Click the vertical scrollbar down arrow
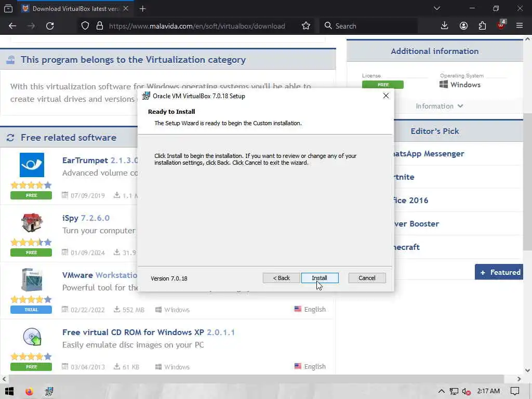The image size is (532, 399). (527, 370)
